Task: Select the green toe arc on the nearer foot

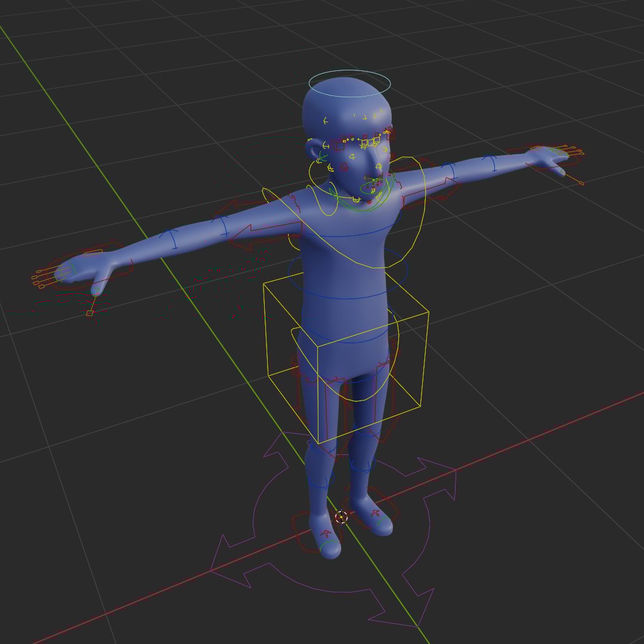Action: (330, 544)
